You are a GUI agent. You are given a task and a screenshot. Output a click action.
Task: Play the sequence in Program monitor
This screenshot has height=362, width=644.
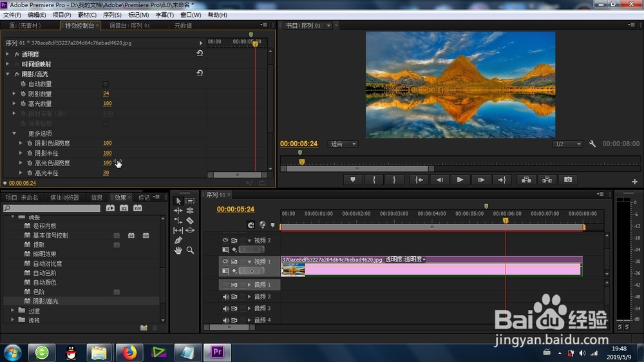coord(460,180)
